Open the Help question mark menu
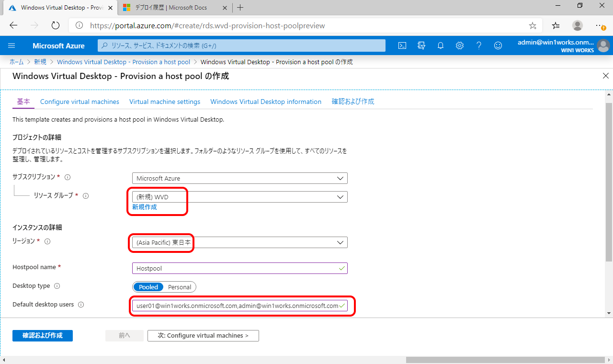Screen dimensions: 613x364 point(479,45)
